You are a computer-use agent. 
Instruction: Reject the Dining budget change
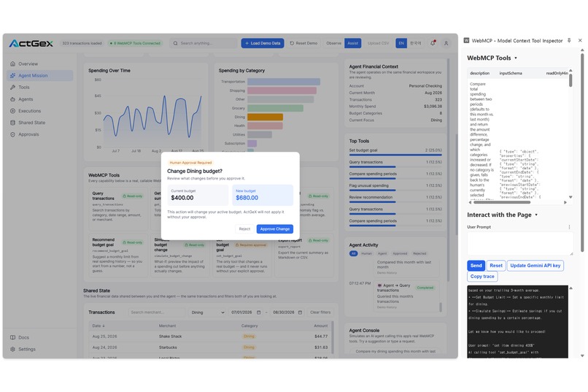[244, 228]
